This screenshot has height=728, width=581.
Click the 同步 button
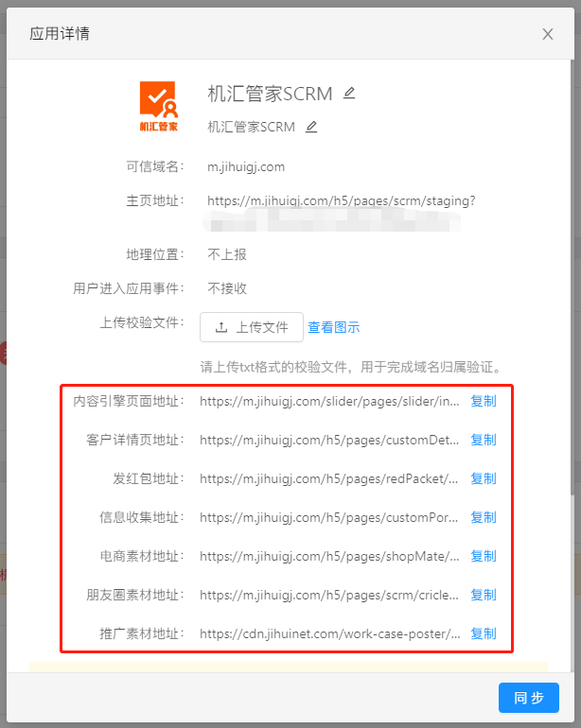coord(529,698)
